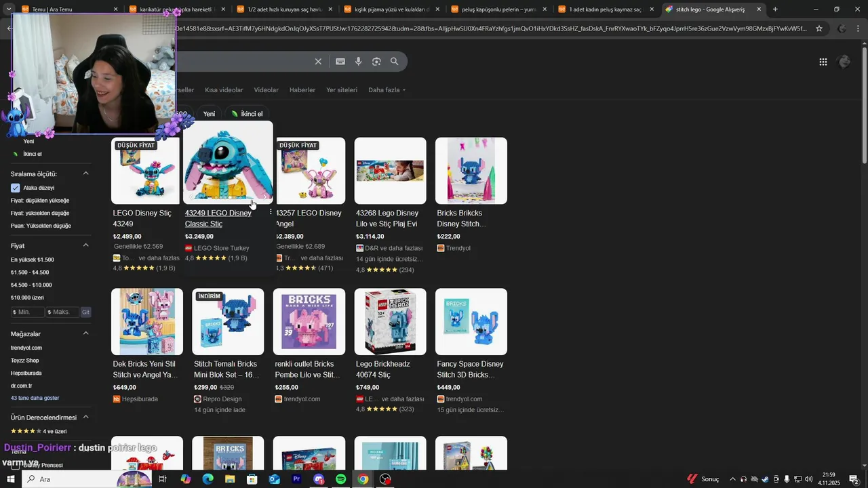Viewport: 868px width, 488px height.
Task: Open OBS Studio from the taskbar
Action: 386,479
